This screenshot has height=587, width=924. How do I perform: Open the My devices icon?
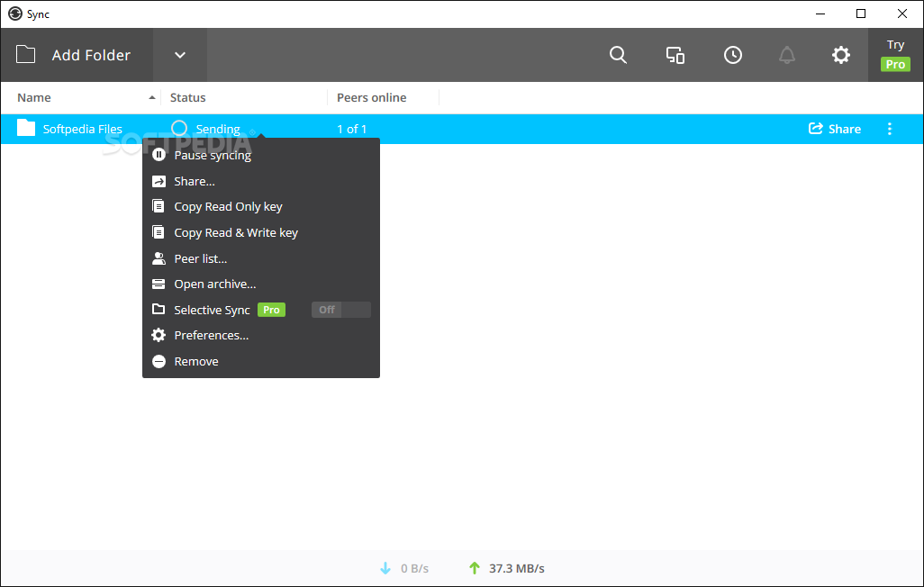(675, 55)
